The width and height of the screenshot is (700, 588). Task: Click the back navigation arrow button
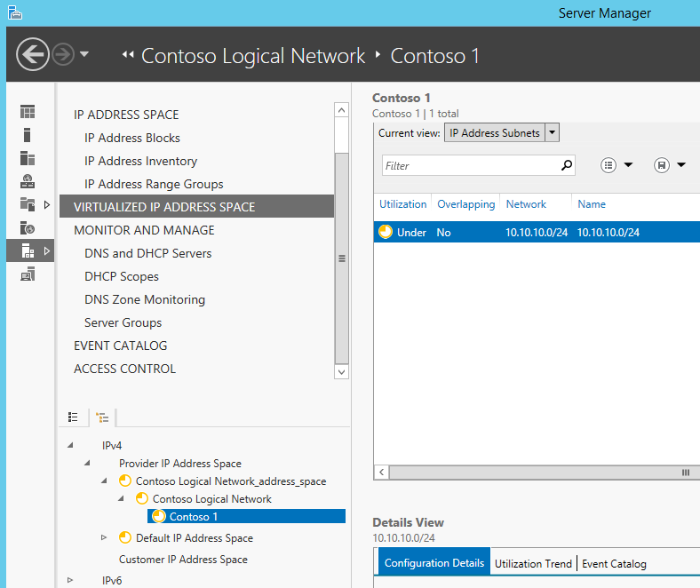[x=32, y=54]
